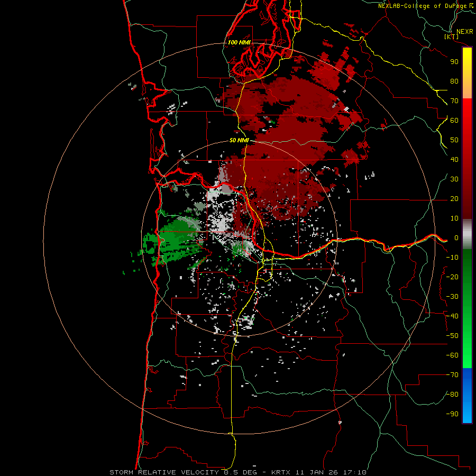Click the 80 value on the velocity scale
This screenshot has width=476, height=476.
454,81
